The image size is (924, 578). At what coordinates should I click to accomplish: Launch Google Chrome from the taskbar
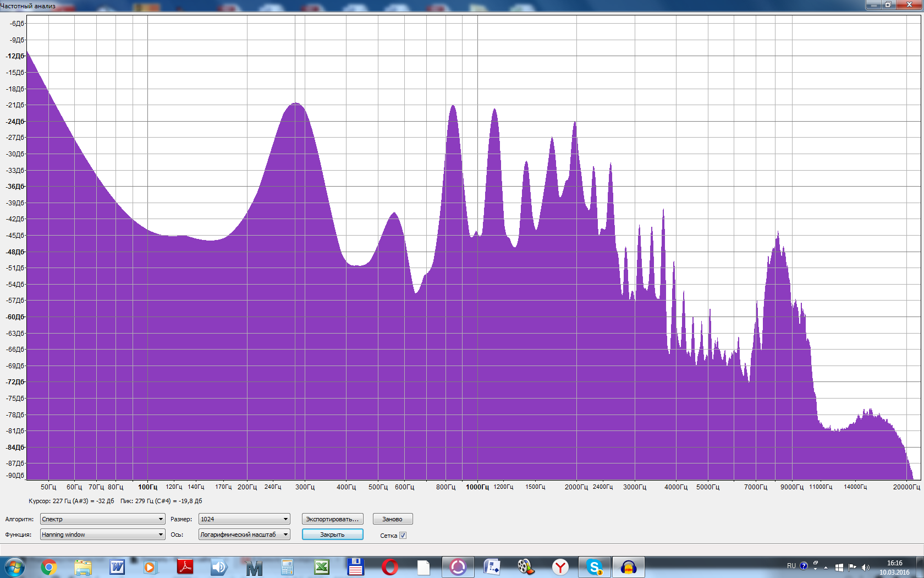pyautogui.click(x=48, y=567)
